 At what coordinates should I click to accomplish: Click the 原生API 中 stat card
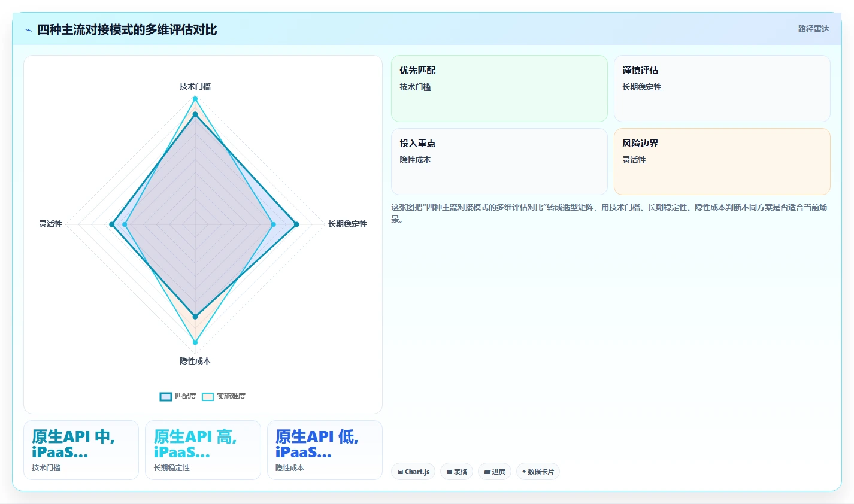(x=81, y=450)
